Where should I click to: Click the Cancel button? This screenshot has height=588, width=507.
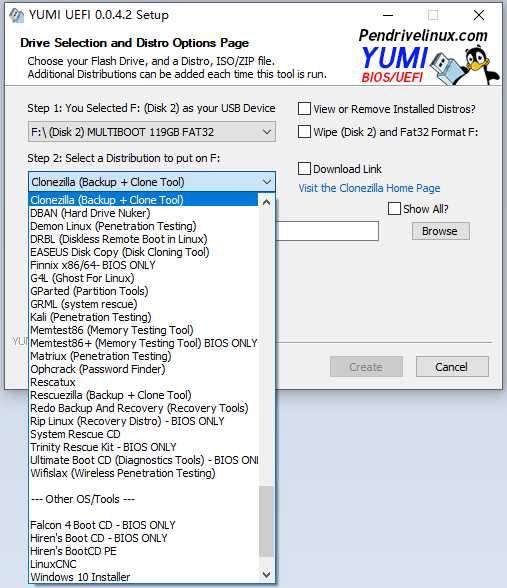(452, 367)
